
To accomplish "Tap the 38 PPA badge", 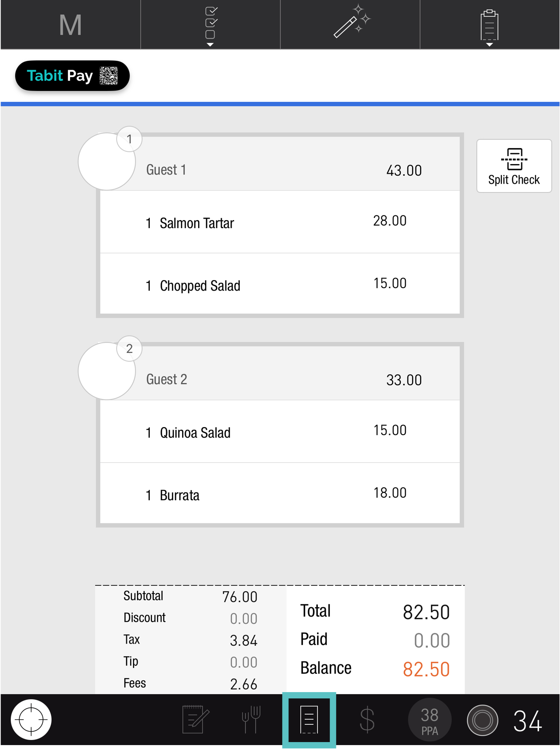I will [429, 719].
